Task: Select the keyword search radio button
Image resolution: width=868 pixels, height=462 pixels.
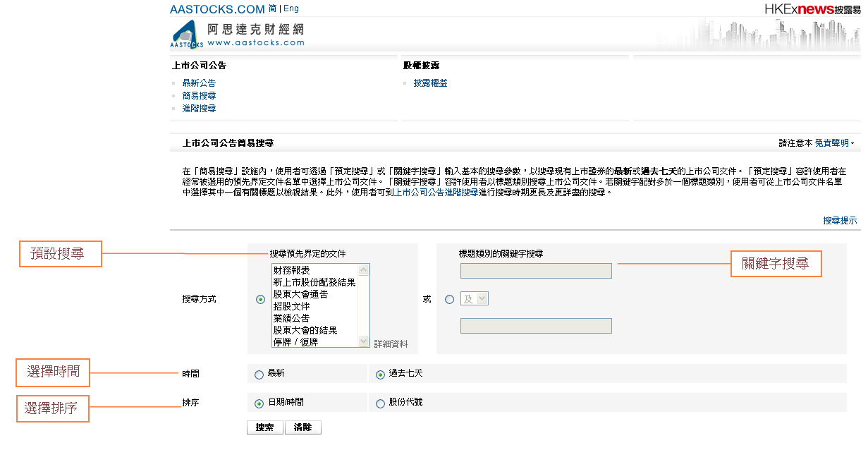Action: click(x=450, y=299)
